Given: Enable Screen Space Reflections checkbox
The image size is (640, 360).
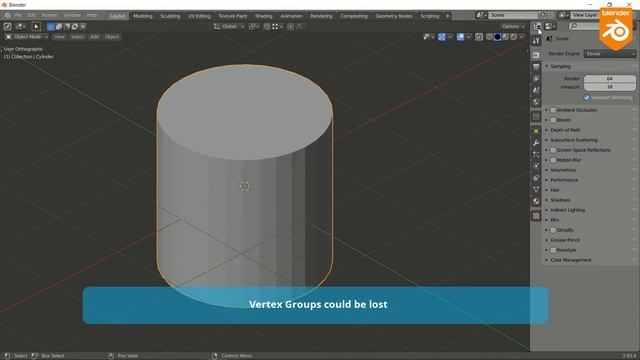Looking at the screenshot, I should [553, 150].
